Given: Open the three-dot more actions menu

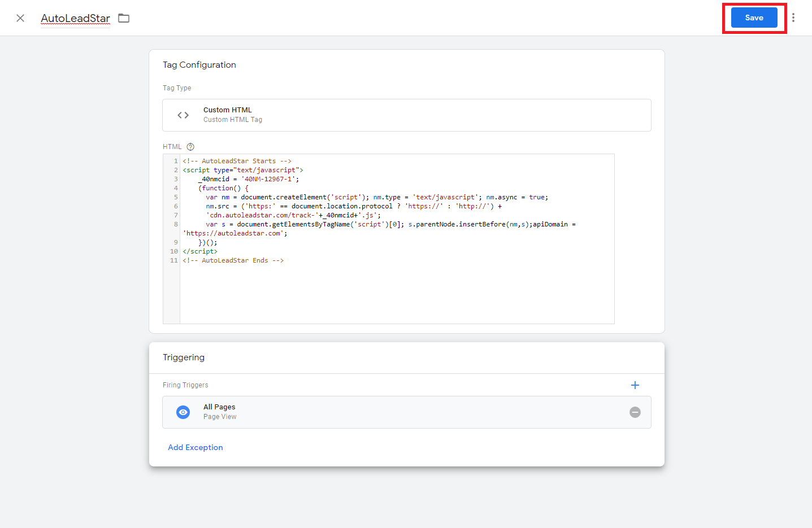Looking at the screenshot, I should click(x=793, y=18).
